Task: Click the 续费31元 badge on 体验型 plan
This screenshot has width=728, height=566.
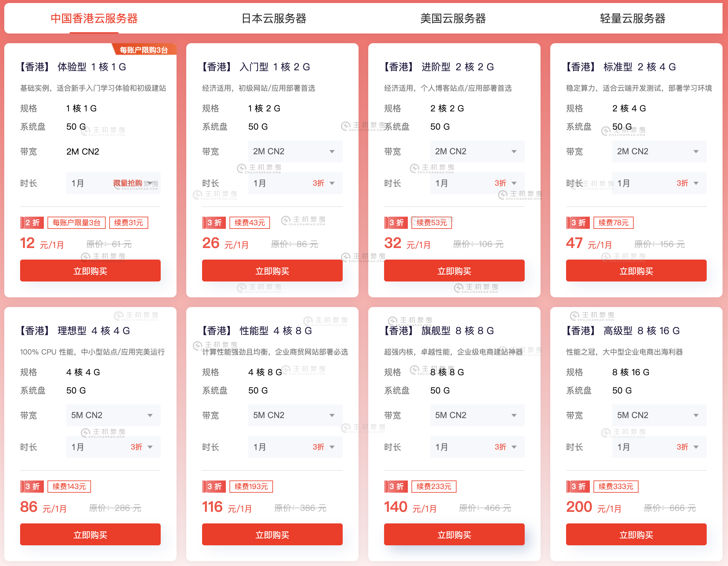Action: click(129, 222)
